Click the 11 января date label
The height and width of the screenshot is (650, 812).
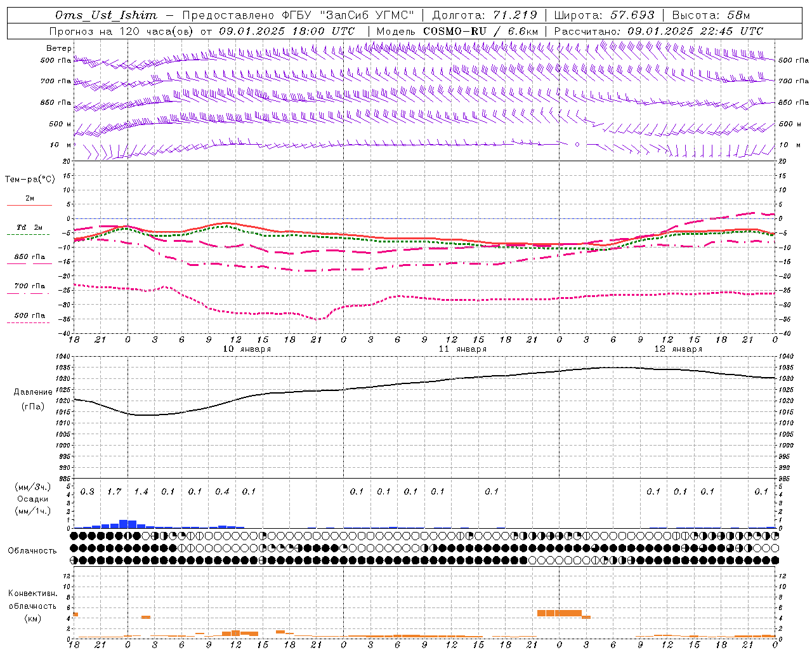pyautogui.click(x=462, y=349)
